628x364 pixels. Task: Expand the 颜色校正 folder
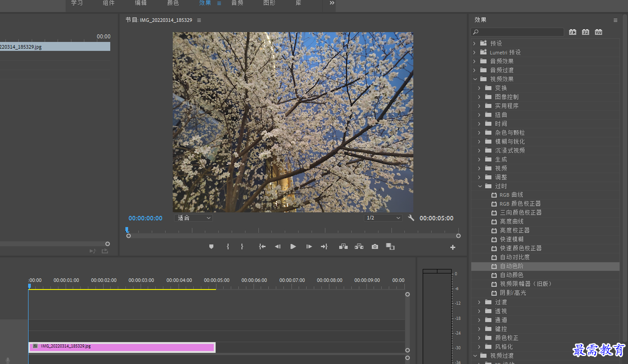479,338
